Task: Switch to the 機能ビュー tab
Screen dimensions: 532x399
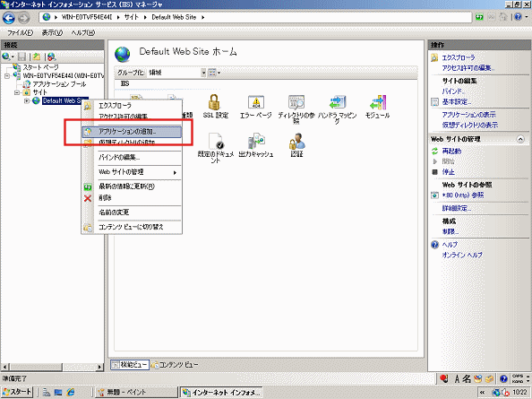Action: click(x=130, y=365)
